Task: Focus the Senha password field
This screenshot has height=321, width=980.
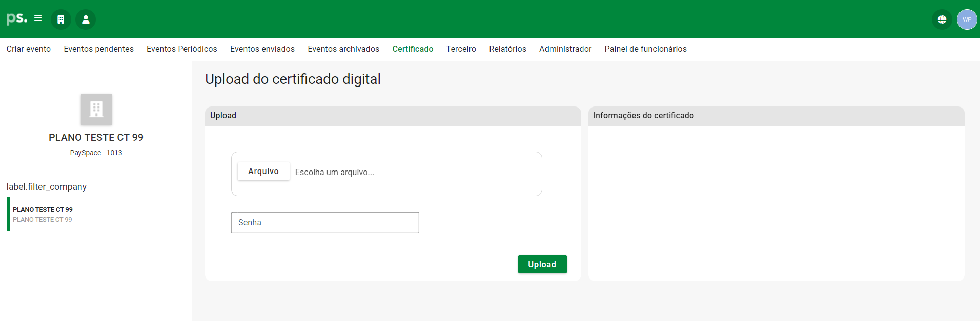Action: click(x=325, y=223)
